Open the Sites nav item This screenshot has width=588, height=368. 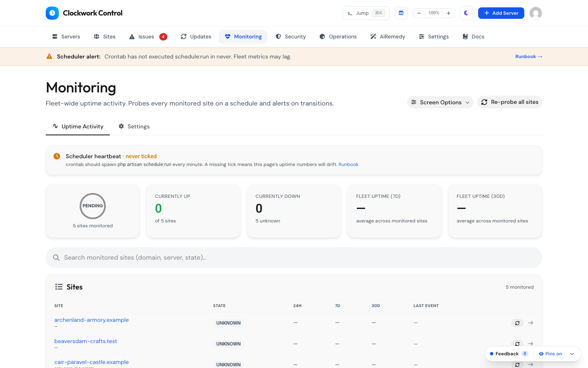[105, 37]
